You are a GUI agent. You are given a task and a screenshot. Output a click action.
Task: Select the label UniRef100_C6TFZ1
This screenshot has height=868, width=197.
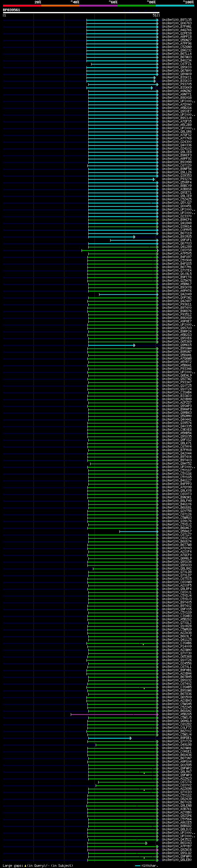pos(177,64)
